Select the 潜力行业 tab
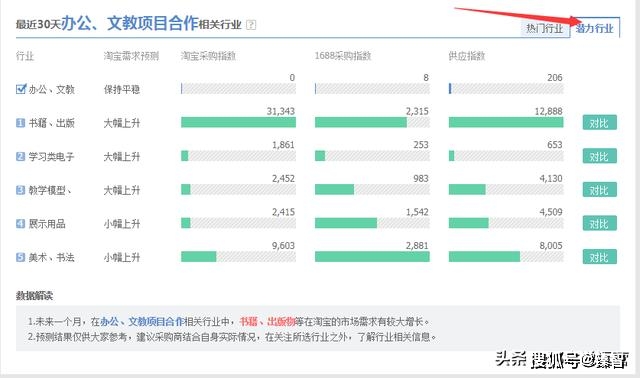This screenshot has height=378, width=640. (595, 27)
